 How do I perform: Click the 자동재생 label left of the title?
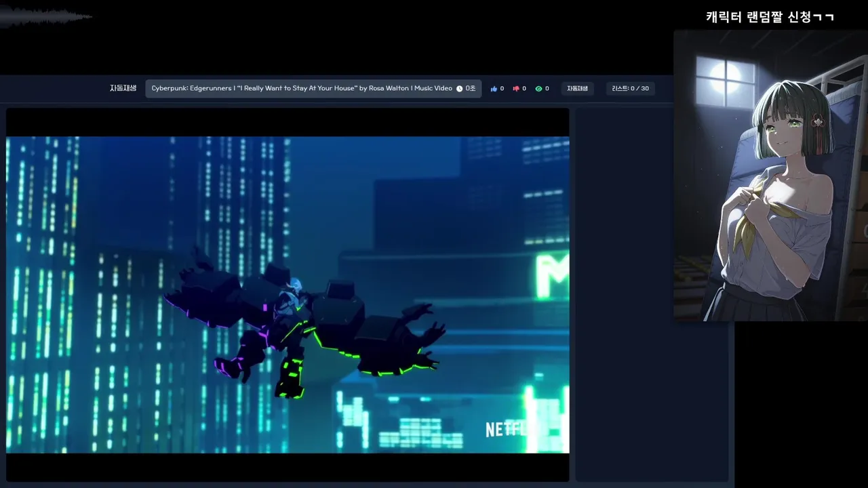point(123,88)
